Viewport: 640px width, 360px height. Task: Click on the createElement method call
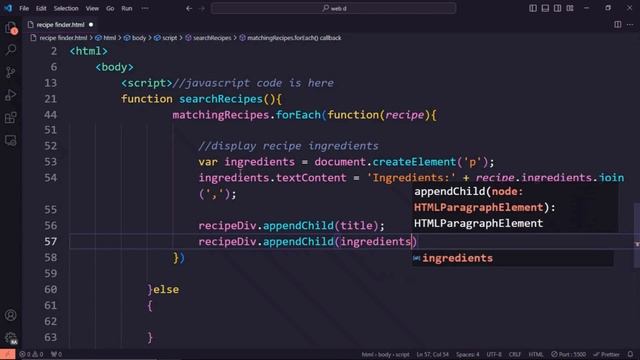(414, 162)
